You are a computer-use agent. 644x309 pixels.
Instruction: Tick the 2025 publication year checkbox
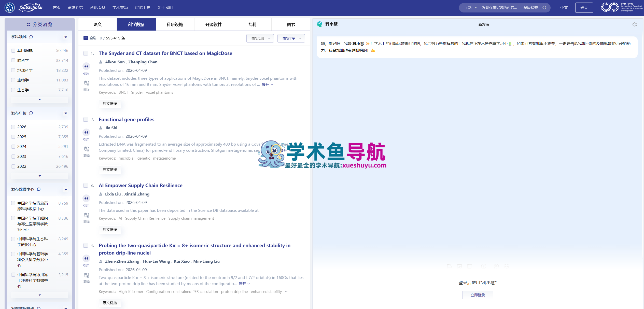tap(13, 137)
